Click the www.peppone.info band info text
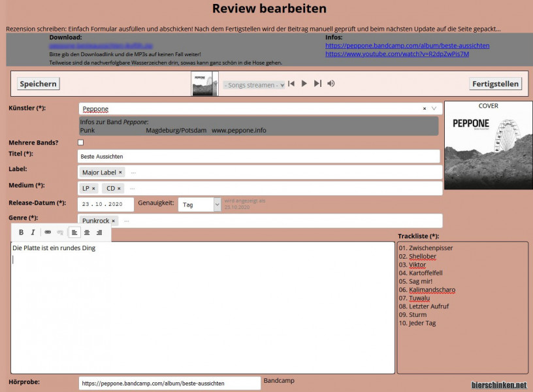This screenshot has height=392, width=533. click(x=239, y=130)
